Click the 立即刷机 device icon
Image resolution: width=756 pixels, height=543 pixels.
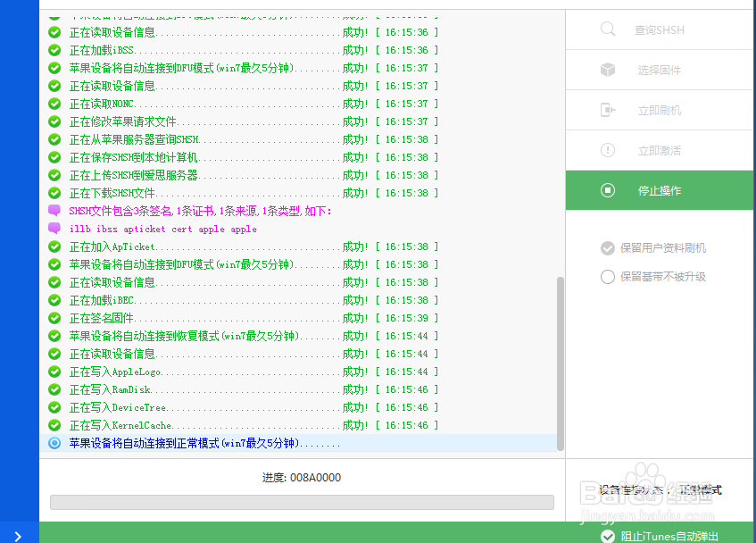coord(608,109)
